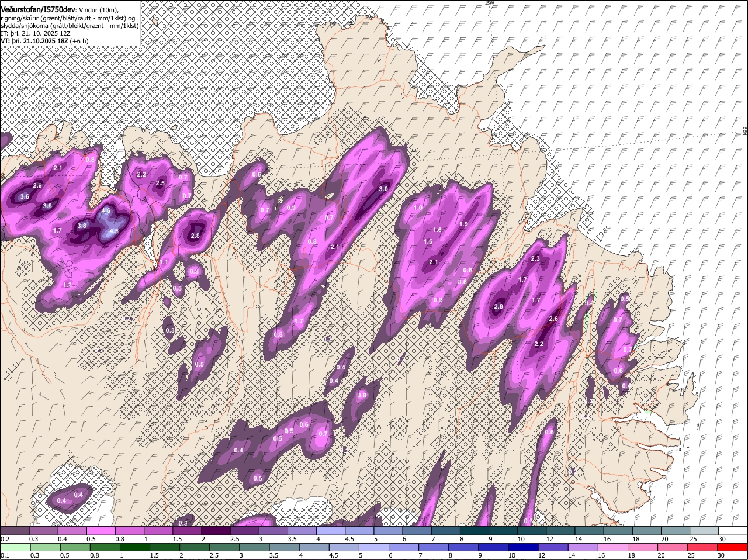The image size is (748, 560).
Task: Pick lower legend swatch between 4 and 4.5
Action: [x=314, y=547]
